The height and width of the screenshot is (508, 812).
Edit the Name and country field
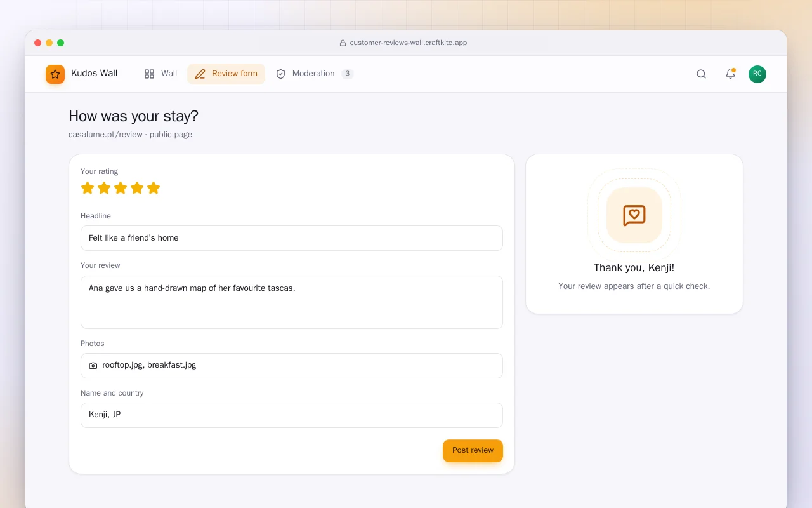coord(292,415)
